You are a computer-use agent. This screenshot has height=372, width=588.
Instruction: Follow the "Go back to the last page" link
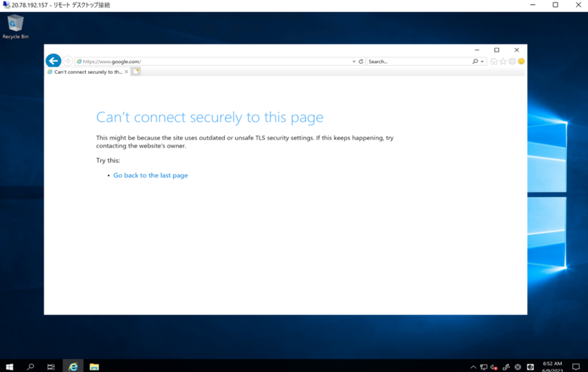(150, 175)
